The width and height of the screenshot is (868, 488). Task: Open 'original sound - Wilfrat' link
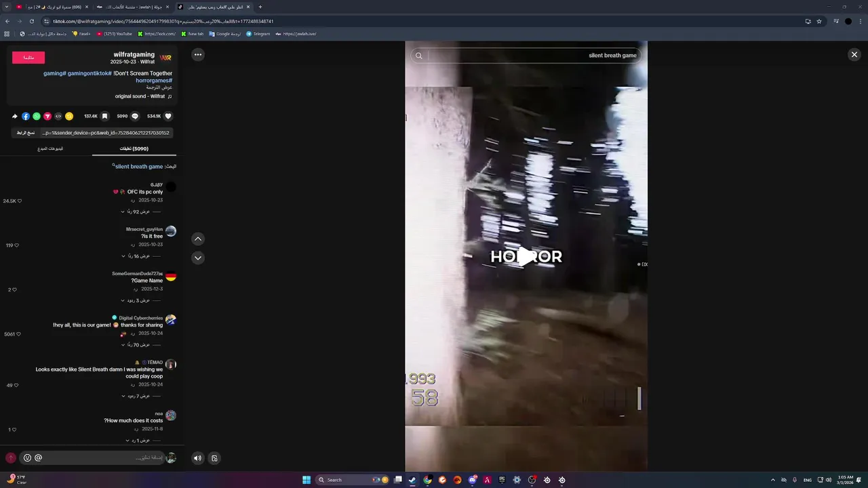(143, 96)
